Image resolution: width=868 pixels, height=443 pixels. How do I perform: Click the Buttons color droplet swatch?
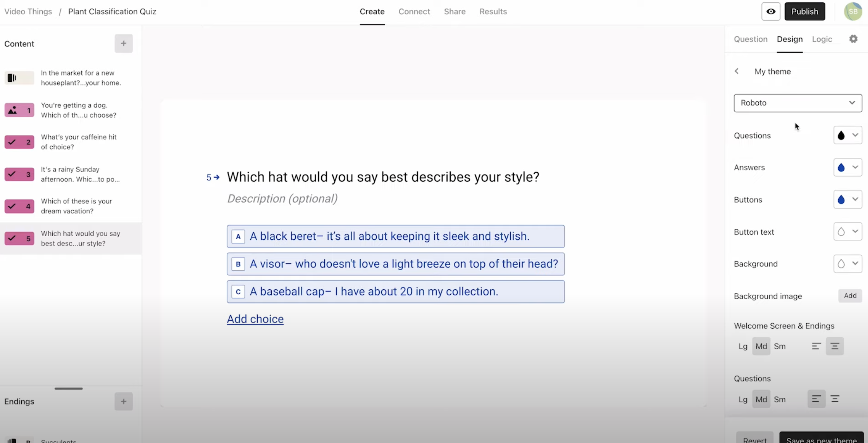[841, 199]
